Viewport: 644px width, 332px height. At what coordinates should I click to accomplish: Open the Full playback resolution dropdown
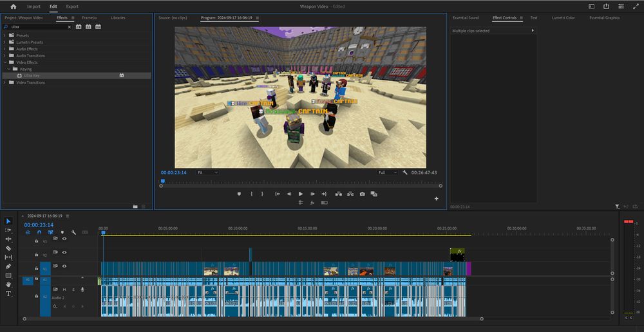pyautogui.click(x=387, y=173)
